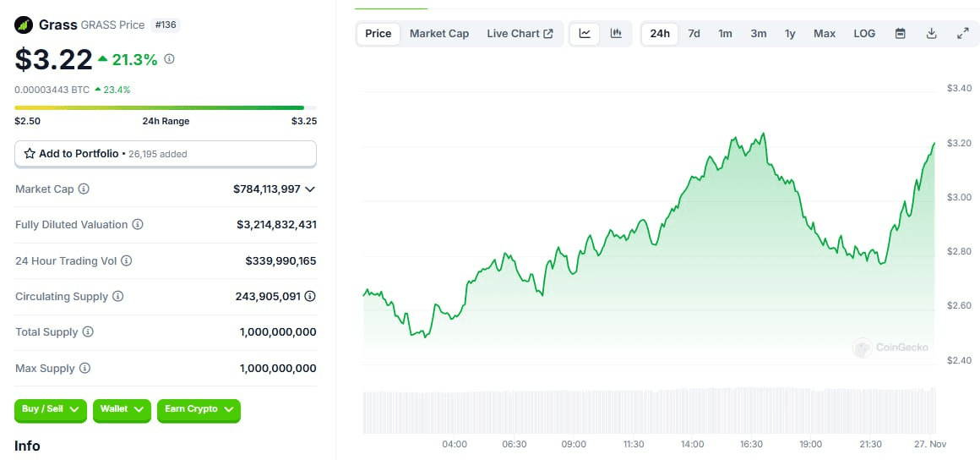Open the calendar date range picker
The height and width of the screenshot is (460, 980).
(901, 34)
